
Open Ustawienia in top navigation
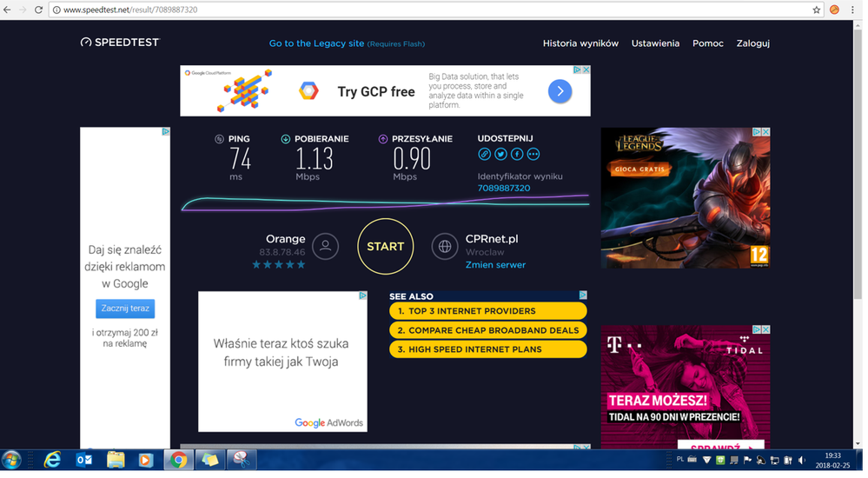(x=655, y=43)
